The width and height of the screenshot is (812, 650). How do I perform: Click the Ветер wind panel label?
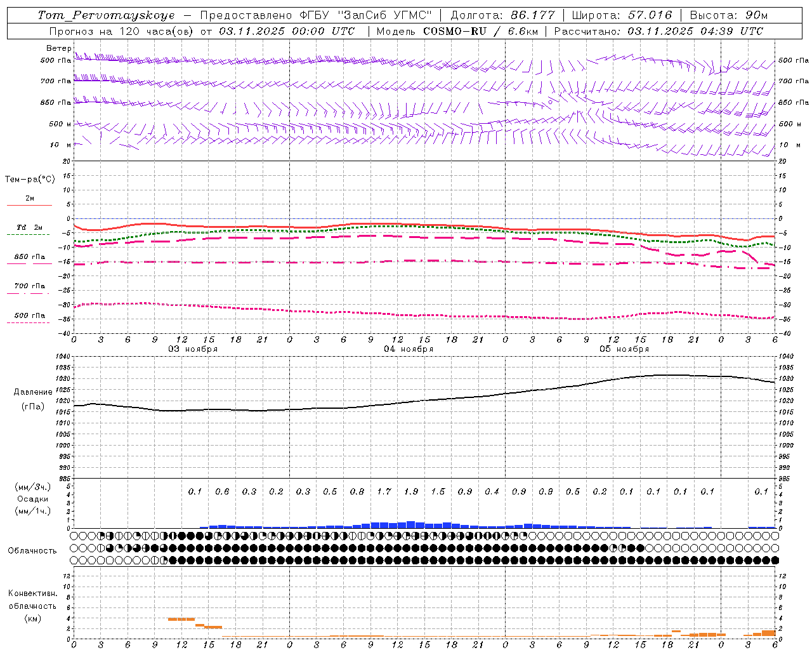(58, 48)
